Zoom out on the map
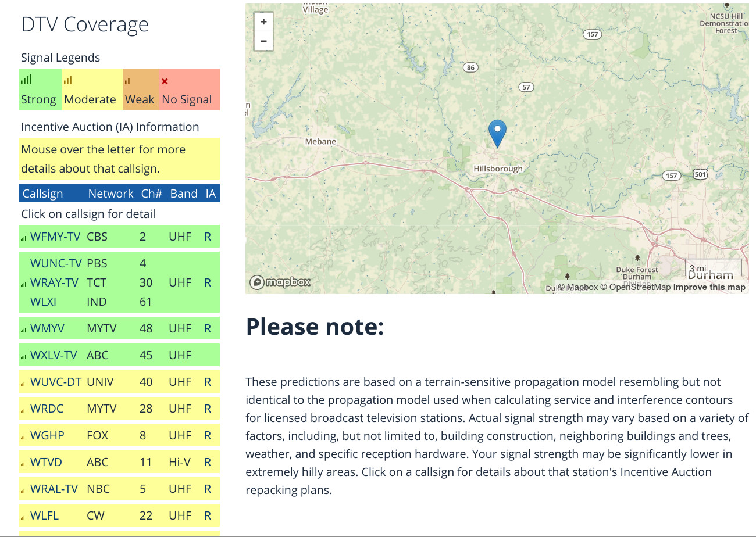Screen dimensions: 756x537 click(x=263, y=41)
